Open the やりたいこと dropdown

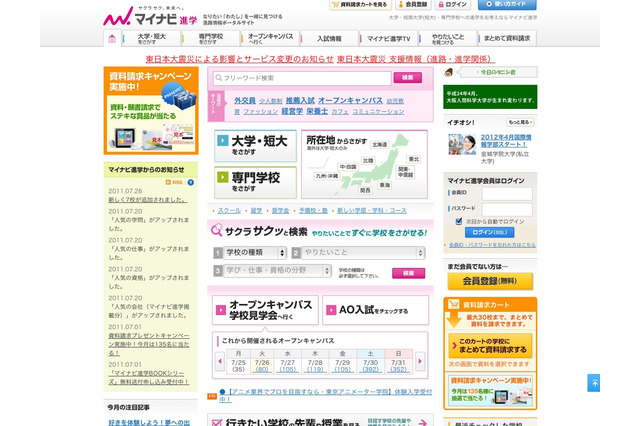[x=363, y=253]
